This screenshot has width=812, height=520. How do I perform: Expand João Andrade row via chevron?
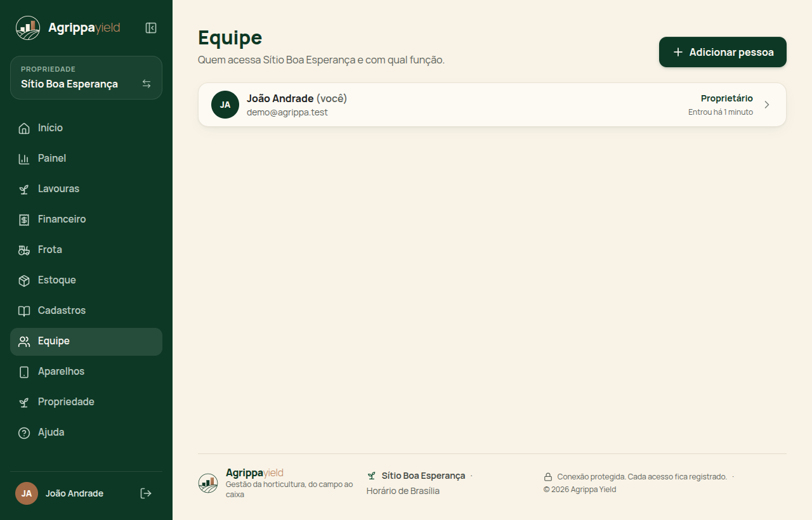coord(767,105)
